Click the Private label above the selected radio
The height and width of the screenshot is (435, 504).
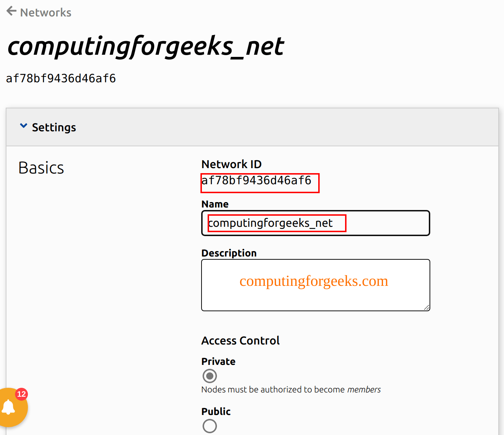(218, 361)
